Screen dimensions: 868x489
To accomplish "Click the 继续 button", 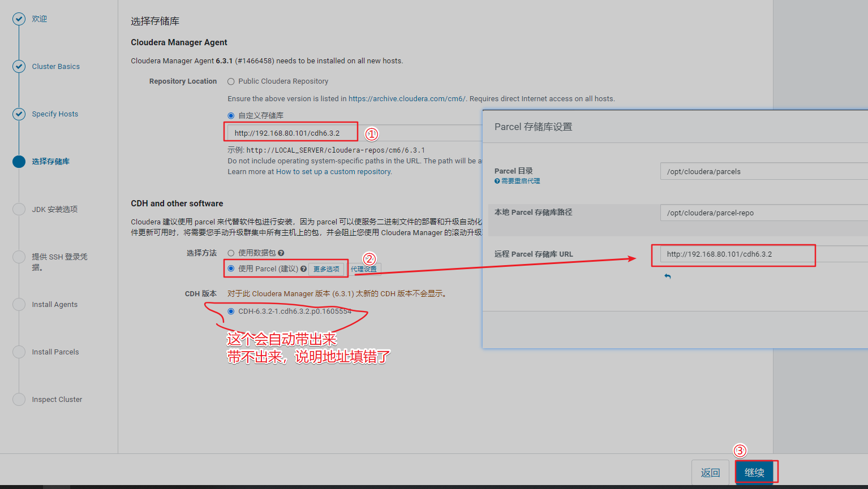I will click(x=754, y=473).
